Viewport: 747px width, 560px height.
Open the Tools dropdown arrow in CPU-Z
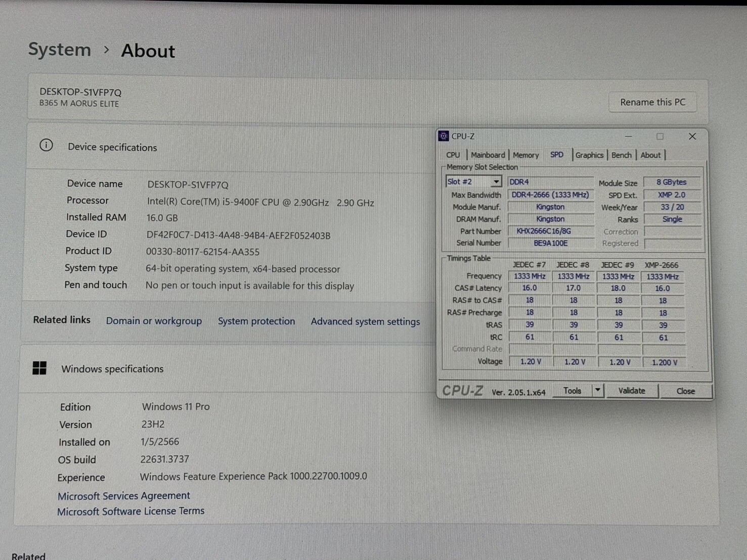pyautogui.click(x=598, y=390)
